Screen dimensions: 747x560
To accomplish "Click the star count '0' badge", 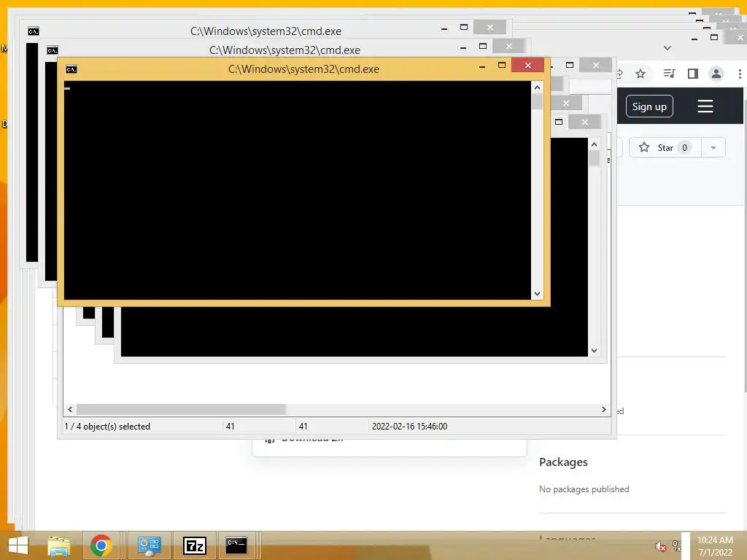I will [x=684, y=147].
